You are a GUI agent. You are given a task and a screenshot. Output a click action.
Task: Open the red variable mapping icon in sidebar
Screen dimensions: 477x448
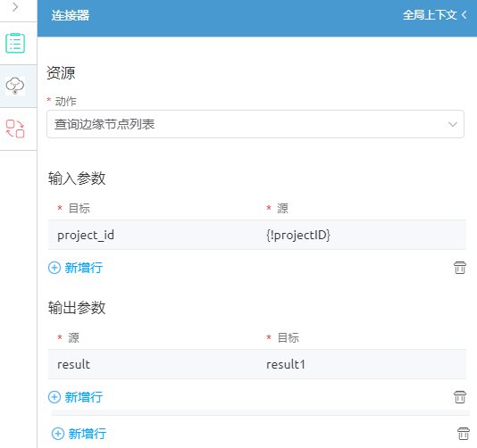[15, 129]
